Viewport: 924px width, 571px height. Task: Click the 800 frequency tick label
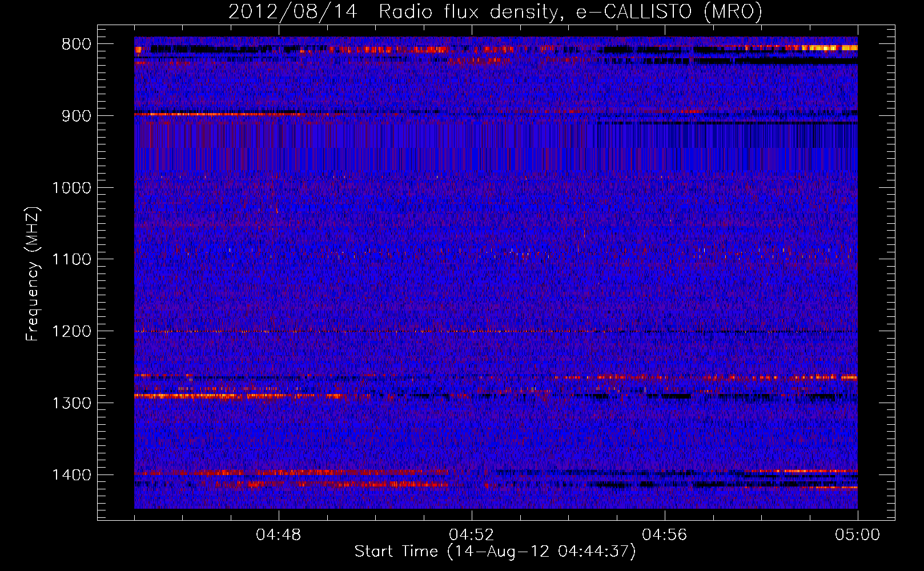(x=77, y=45)
